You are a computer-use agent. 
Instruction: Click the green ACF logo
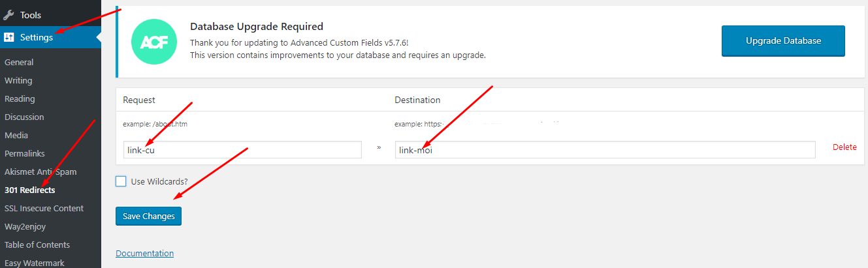pyautogui.click(x=150, y=42)
